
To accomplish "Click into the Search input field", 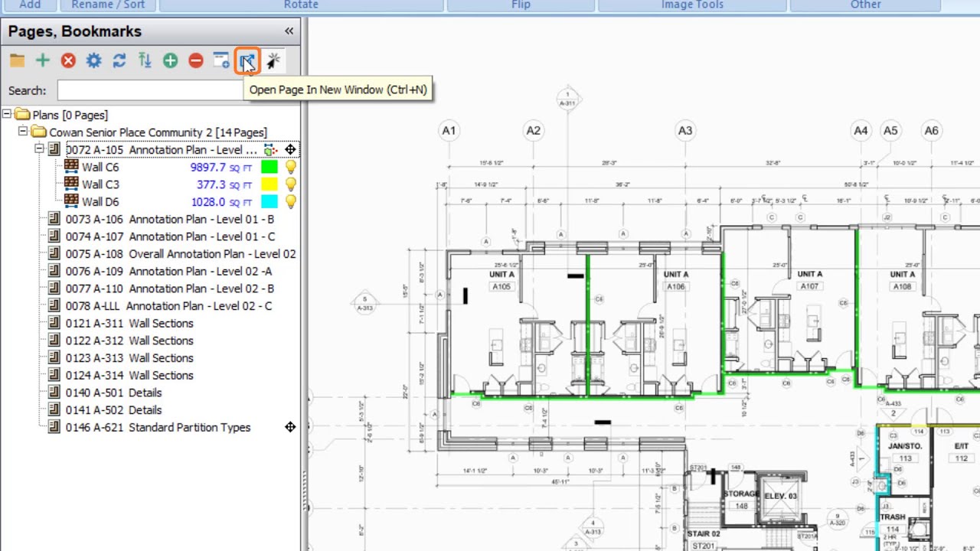I will click(x=151, y=90).
